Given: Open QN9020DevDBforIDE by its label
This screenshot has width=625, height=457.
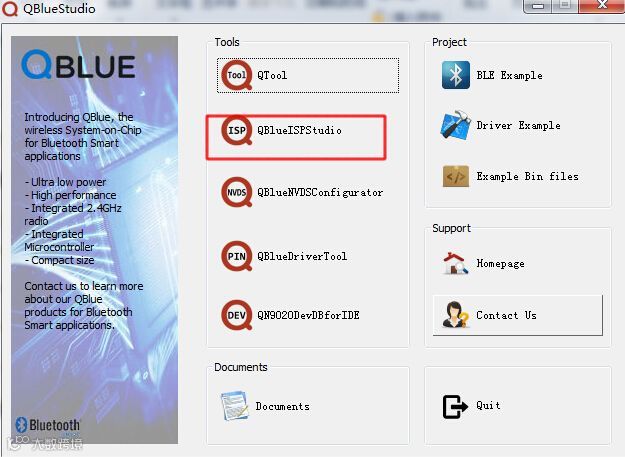Looking at the screenshot, I should pyautogui.click(x=309, y=315).
